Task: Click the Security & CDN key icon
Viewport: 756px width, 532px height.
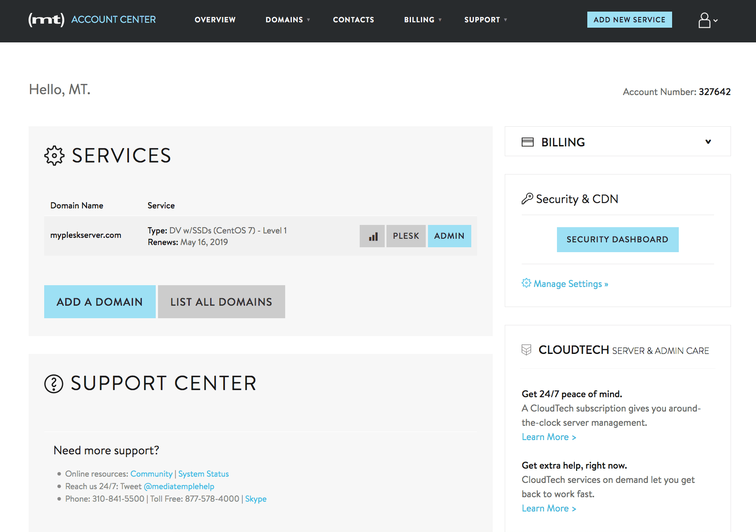Action: coord(528,198)
